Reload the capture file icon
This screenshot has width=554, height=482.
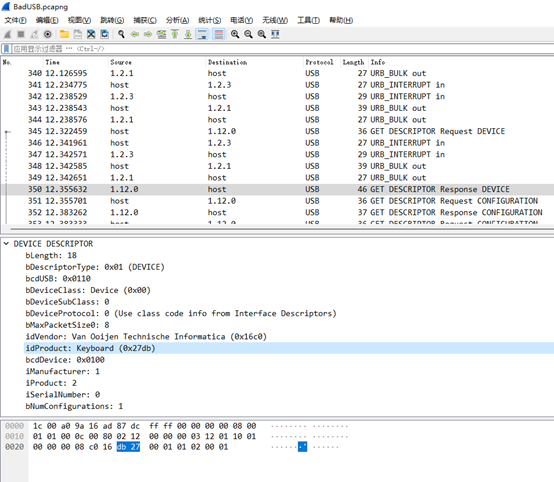(105, 34)
